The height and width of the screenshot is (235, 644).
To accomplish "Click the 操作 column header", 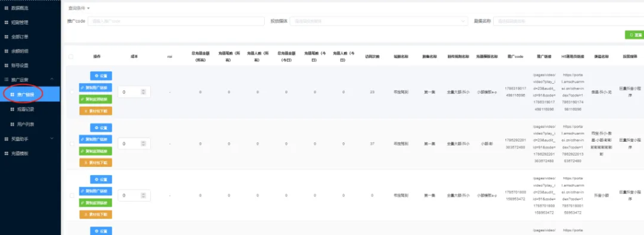I will pos(97,57).
